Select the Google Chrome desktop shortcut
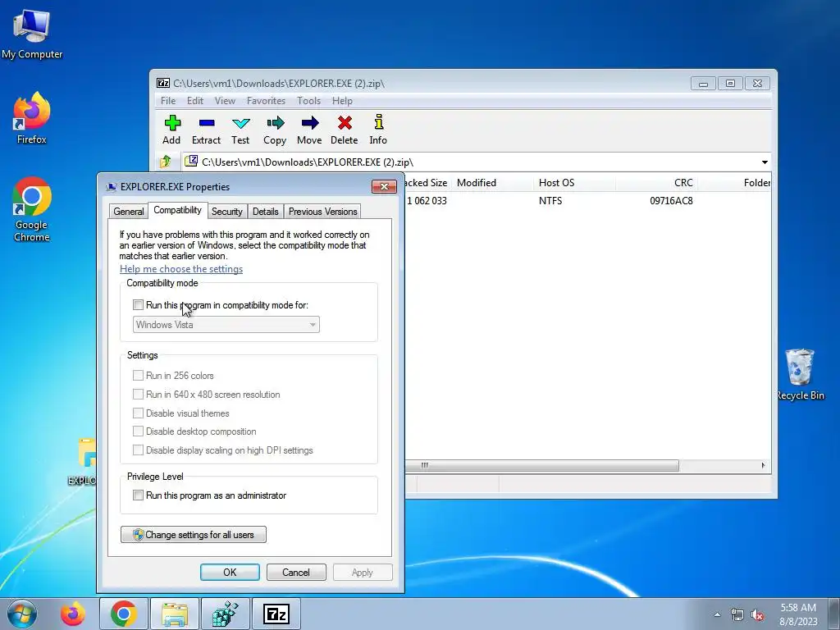Screen dimensions: 840x630 [32, 209]
